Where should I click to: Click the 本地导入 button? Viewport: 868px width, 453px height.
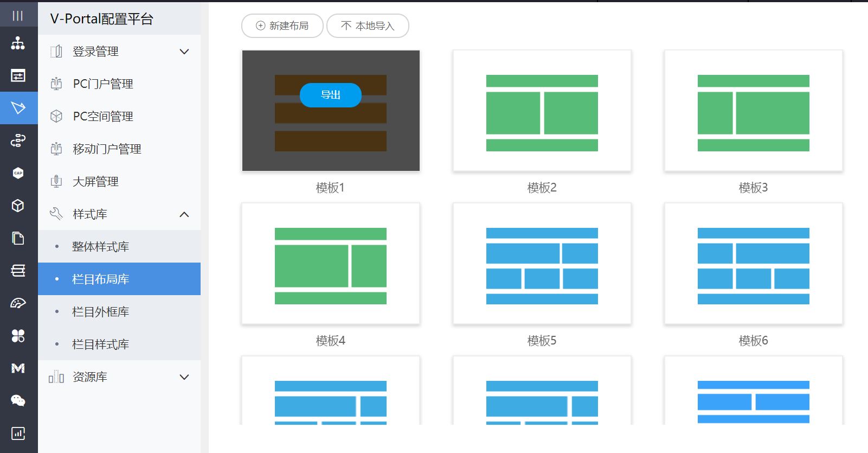pos(368,26)
